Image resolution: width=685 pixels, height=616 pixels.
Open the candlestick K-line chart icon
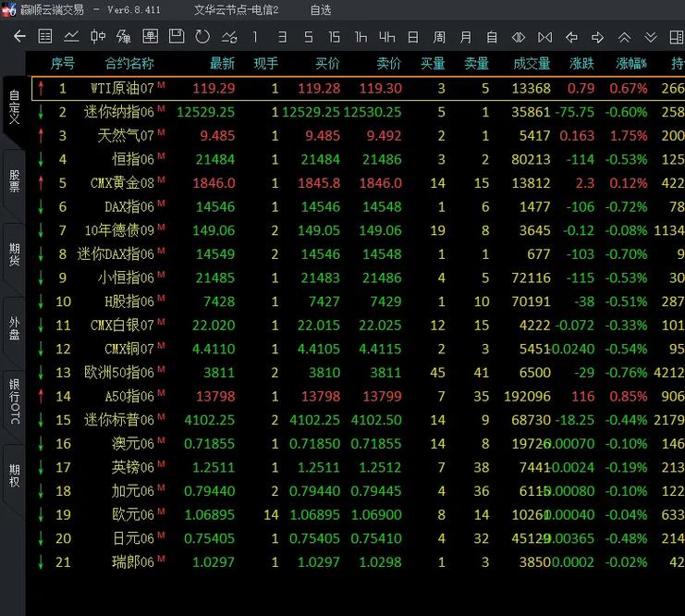pyautogui.click(x=97, y=37)
